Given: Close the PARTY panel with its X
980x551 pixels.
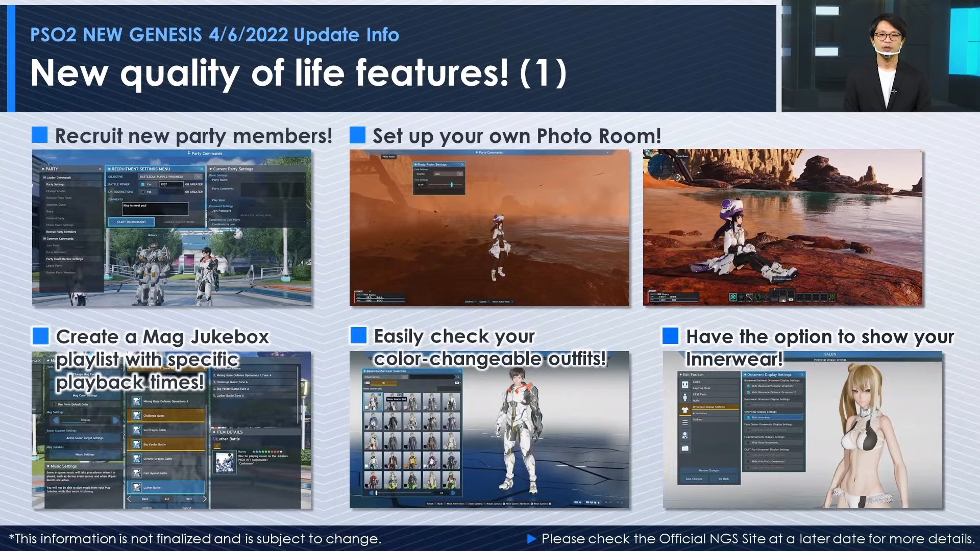Looking at the screenshot, I should (x=100, y=169).
